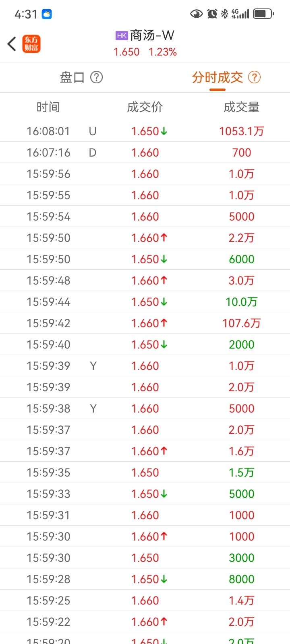Tap the 成交量 column header
Image resolution: width=290 pixels, height=644 pixels.
pyautogui.click(x=242, y=107)
